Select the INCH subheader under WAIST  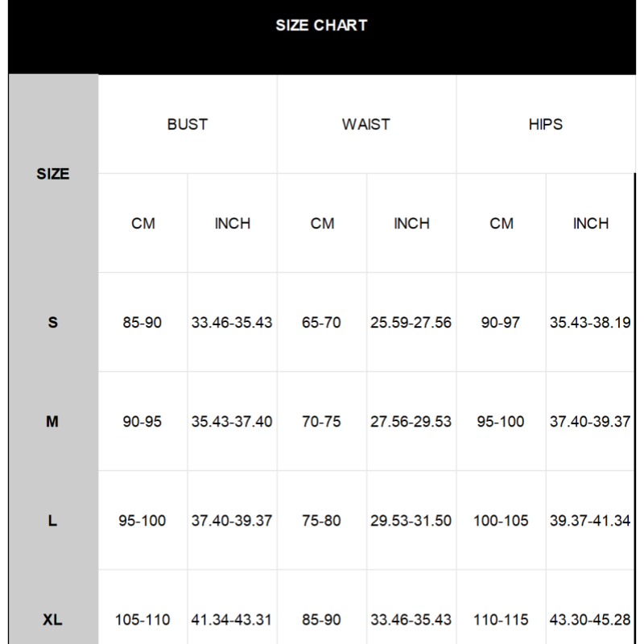click(411, 223)
